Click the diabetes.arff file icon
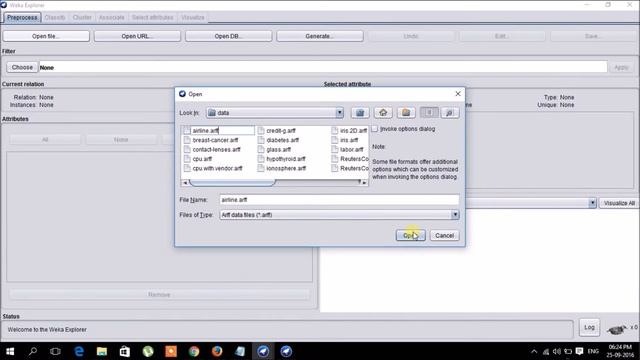Screen dimensions: 640x360 point(261,140)
